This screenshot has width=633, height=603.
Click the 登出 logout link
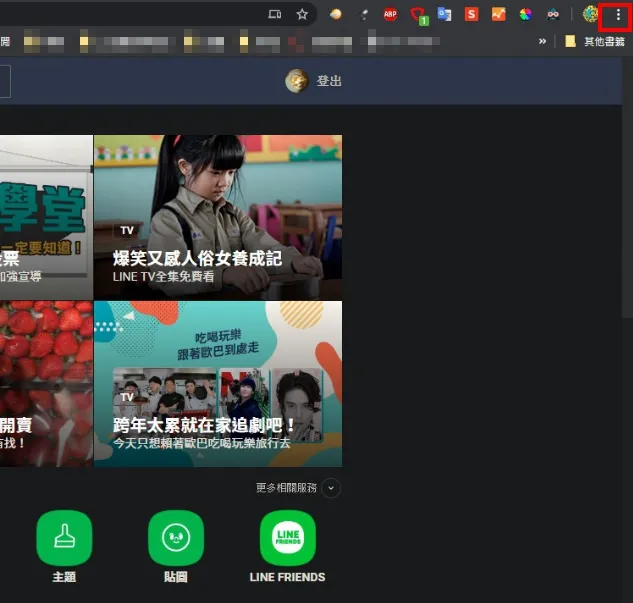coord(329,81)
